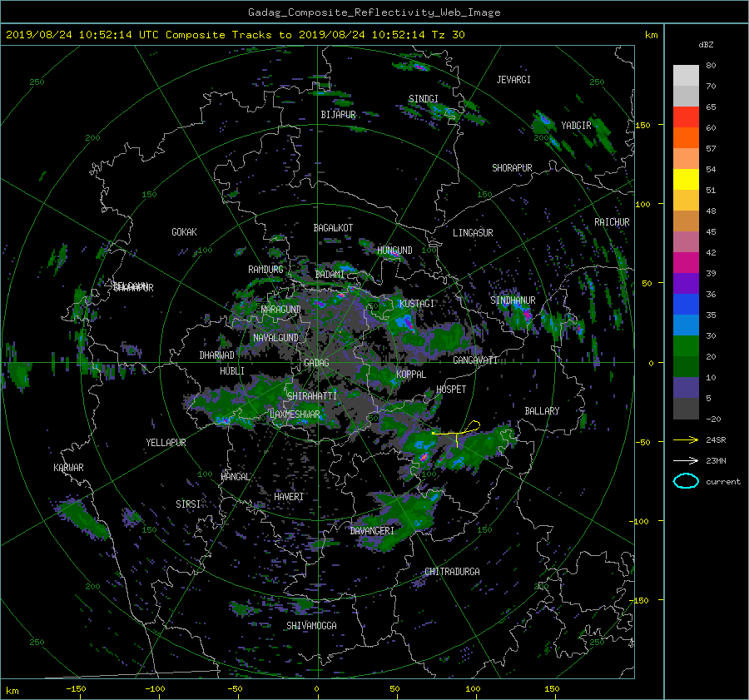Click the DAVANGERI city label
The width and height of the screenshot is (749, 700).
[372, 531]
